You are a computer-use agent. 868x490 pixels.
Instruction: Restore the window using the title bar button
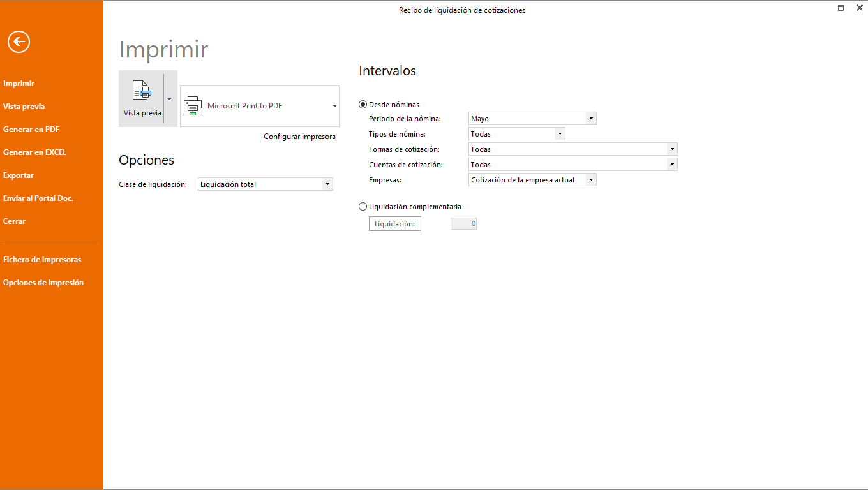[841, 8]
